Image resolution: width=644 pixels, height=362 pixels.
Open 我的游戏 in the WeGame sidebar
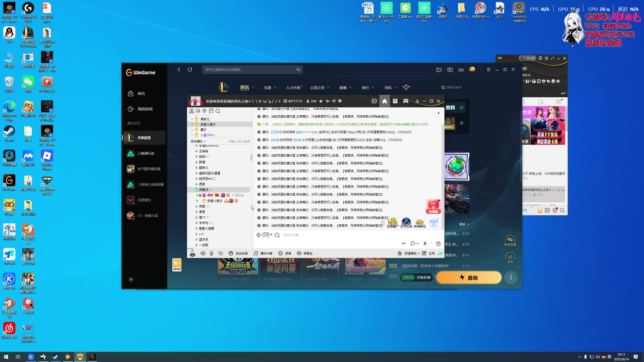[144, 109]
